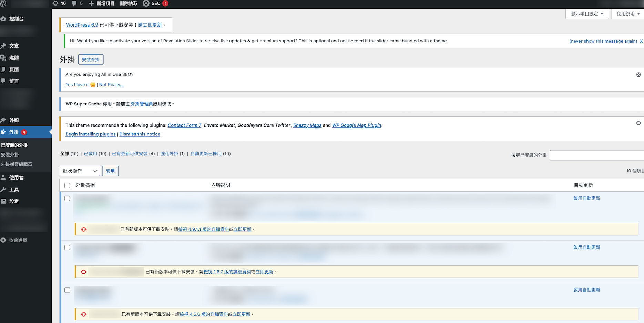Open the comments bubble icon in admin bar

point(74,3)
